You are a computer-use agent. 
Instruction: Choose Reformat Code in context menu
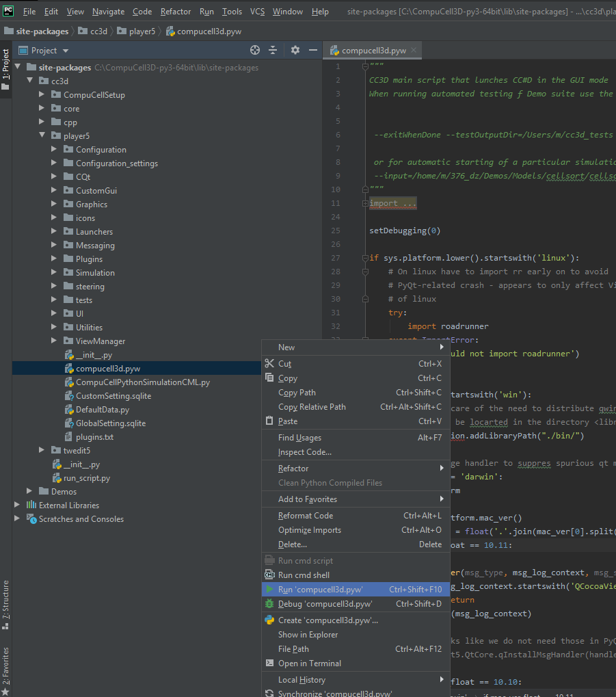(356, 516)
